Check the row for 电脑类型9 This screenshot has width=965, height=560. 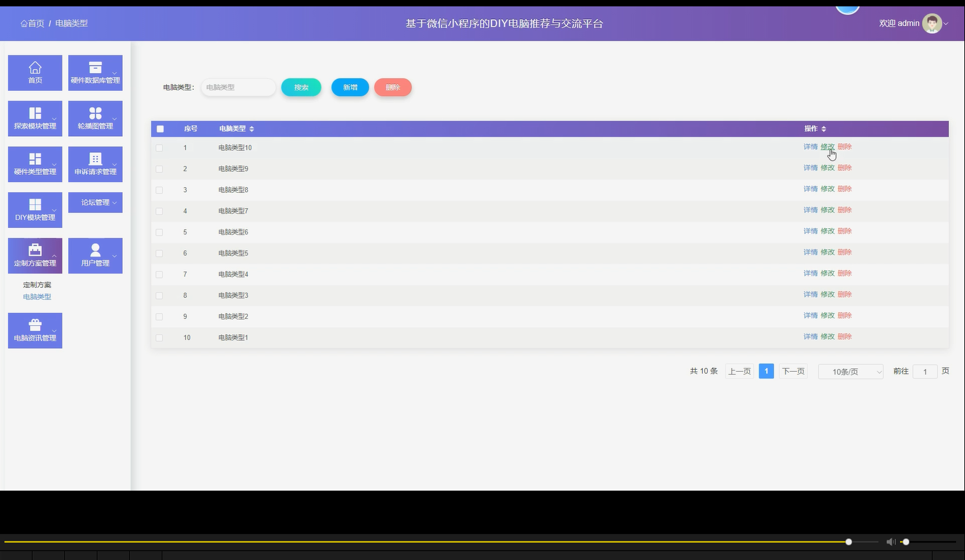(x=159, y=169)
